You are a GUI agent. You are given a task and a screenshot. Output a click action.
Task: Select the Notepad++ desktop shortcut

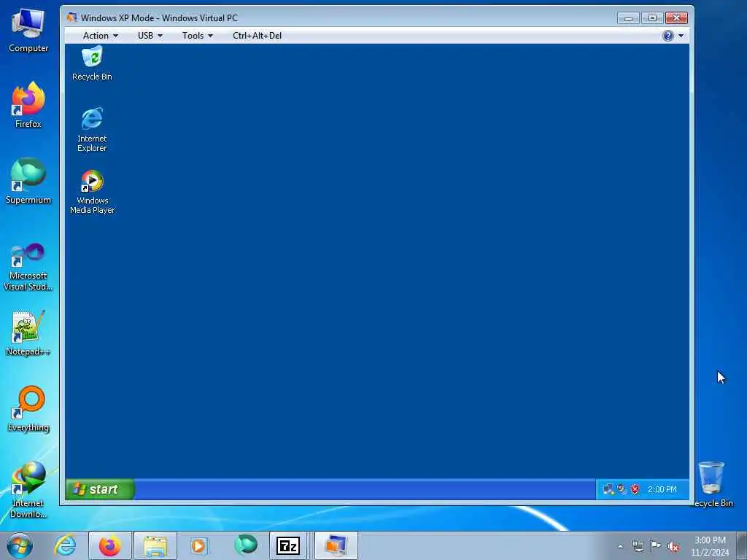pos(28,333)
